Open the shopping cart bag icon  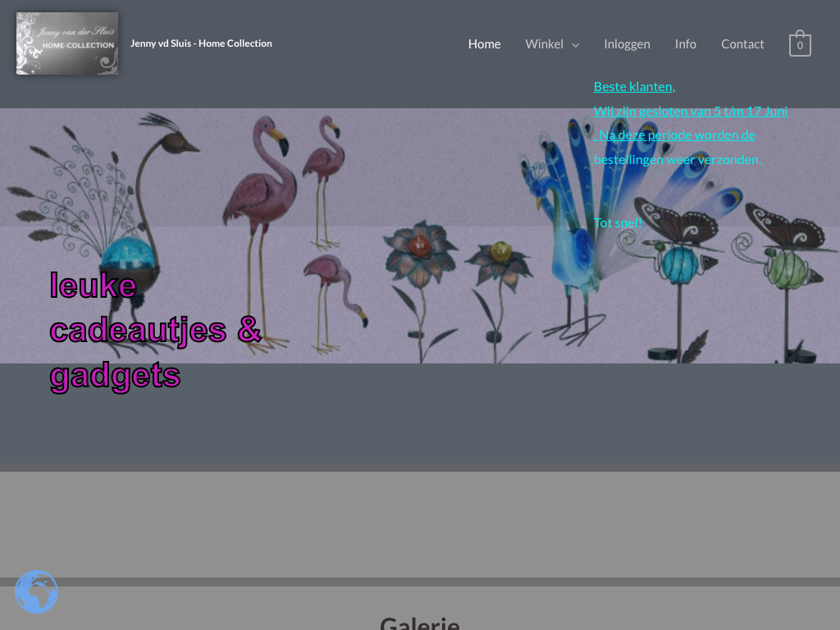800,43
